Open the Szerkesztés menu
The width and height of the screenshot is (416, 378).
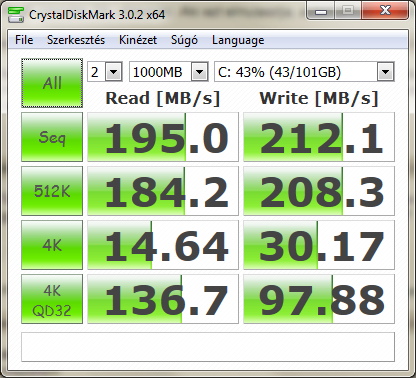click(x=76, y=40)
